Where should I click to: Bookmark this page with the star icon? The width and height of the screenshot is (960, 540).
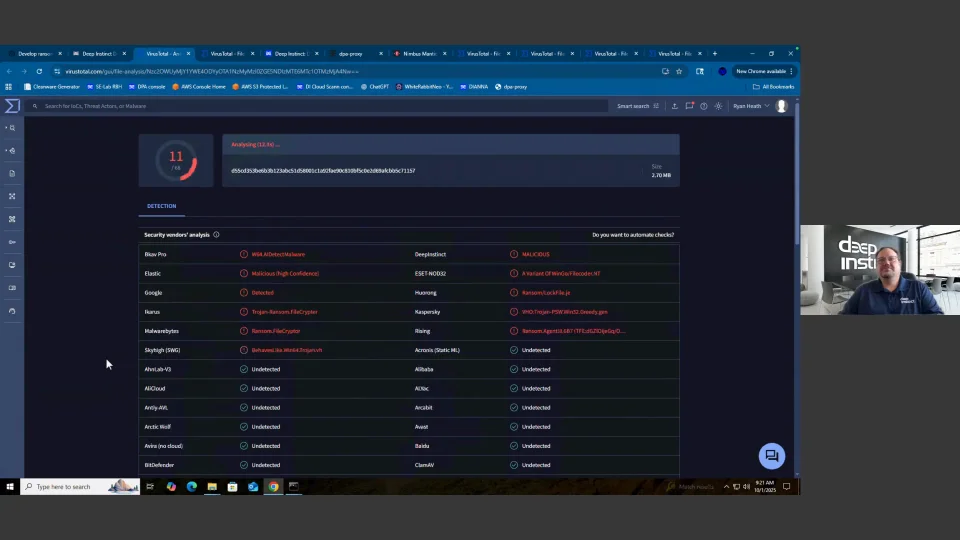pyautogui.click(x=679, y=72)
